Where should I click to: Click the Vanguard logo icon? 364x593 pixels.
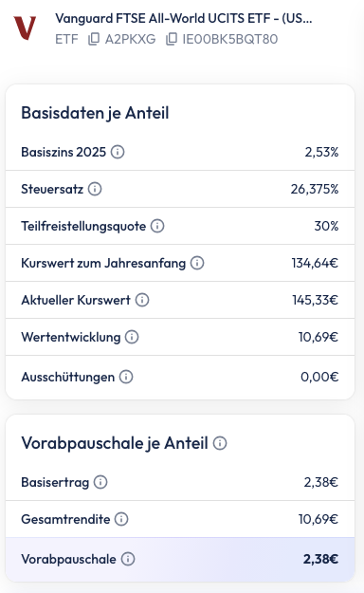click(25, 28)
